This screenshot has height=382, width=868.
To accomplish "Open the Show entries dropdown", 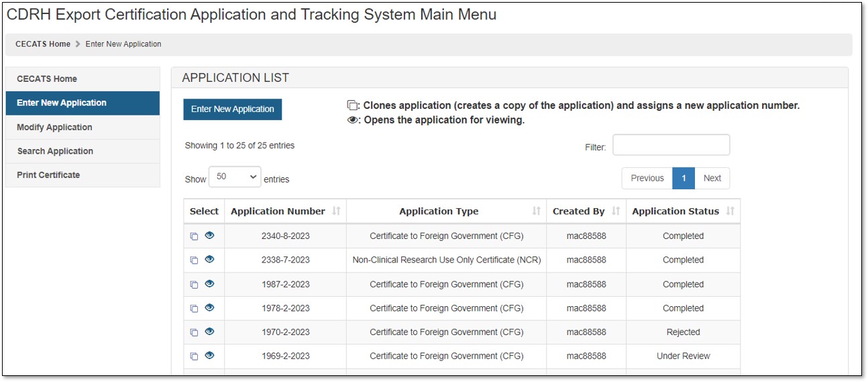I will [235, 177].
